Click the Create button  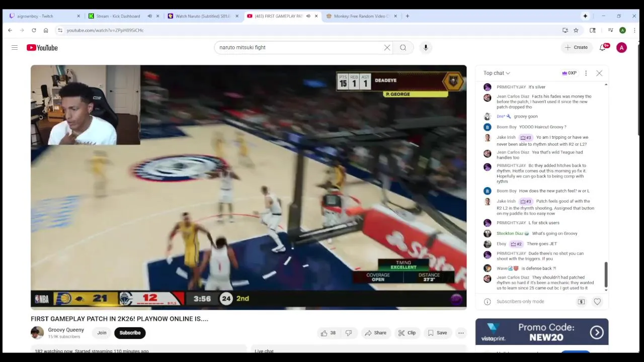(x=576, y=47)
